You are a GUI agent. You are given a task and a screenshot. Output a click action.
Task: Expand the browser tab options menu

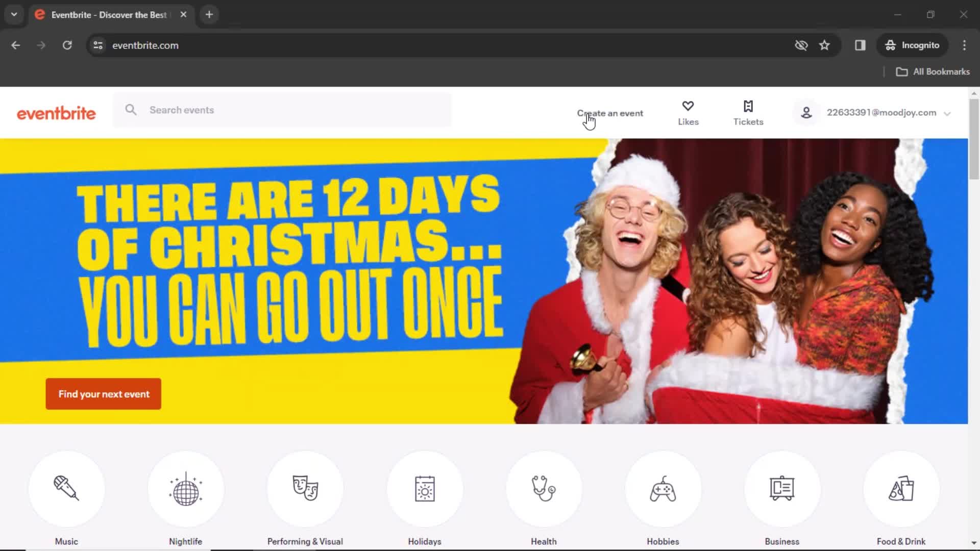14,14
